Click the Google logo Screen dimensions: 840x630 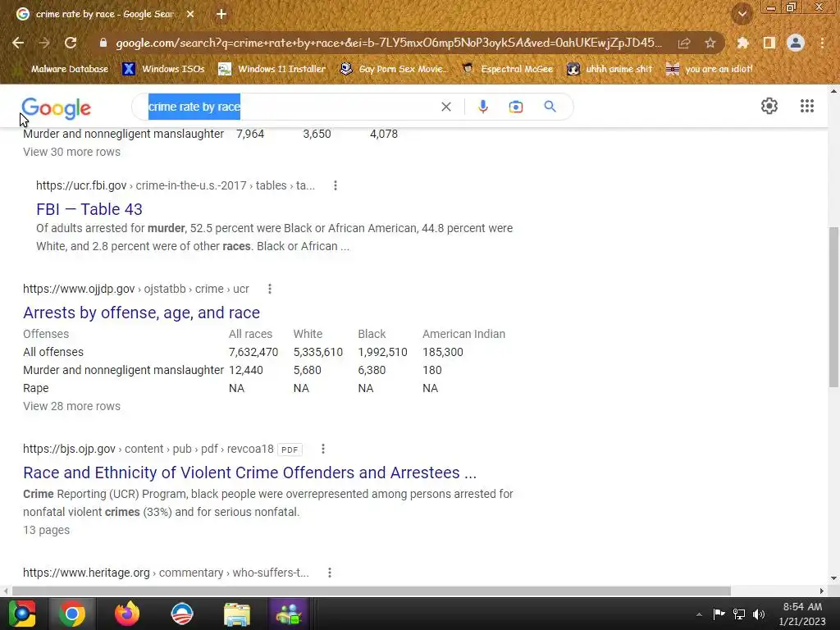click(57, 108)
